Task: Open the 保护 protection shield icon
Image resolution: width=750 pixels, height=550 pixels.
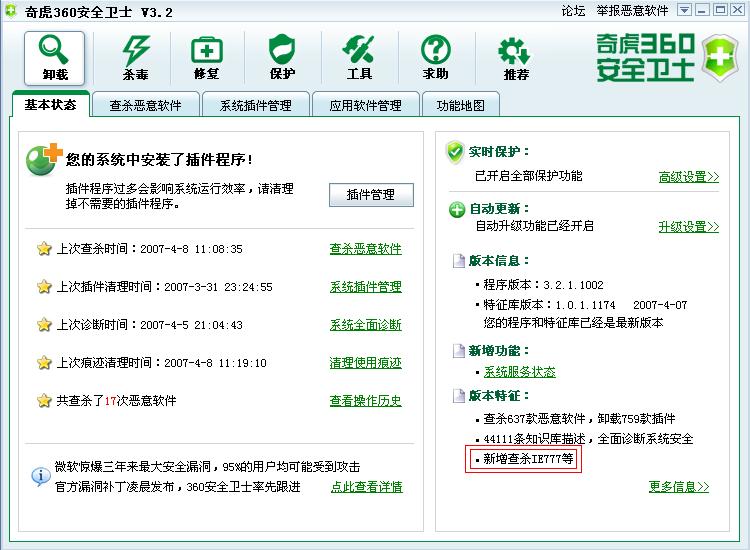Action: pos(282,58)
